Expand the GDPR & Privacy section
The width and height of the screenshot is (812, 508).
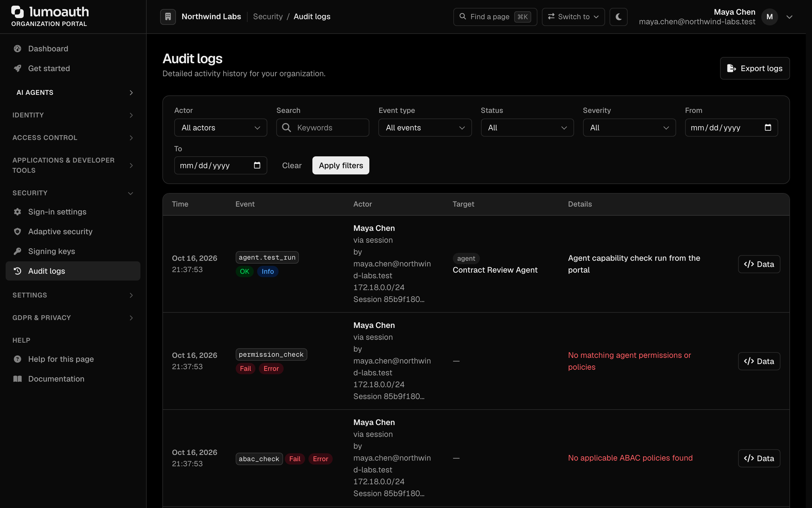(x=73, y=317)
